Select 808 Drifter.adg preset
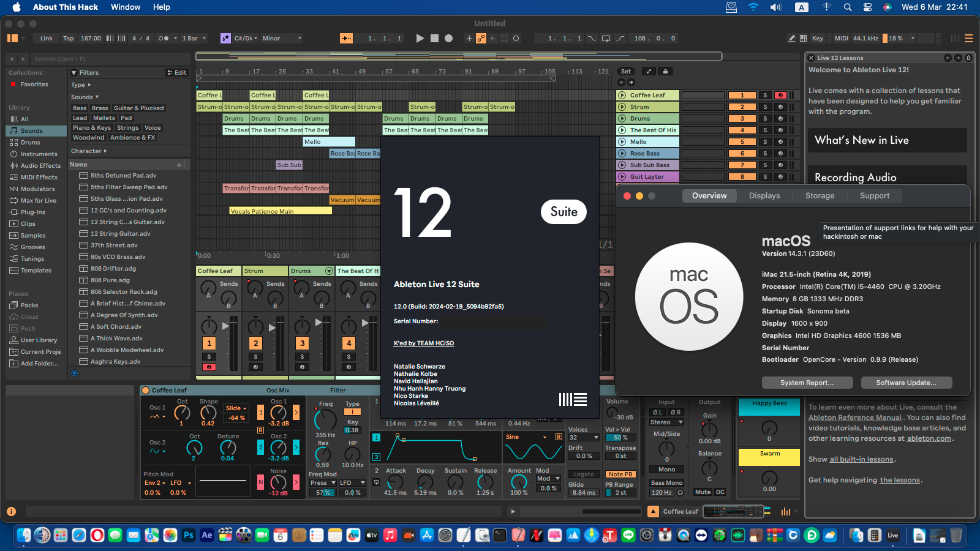This screenshot has width=980, height=551. pos(113,269)
